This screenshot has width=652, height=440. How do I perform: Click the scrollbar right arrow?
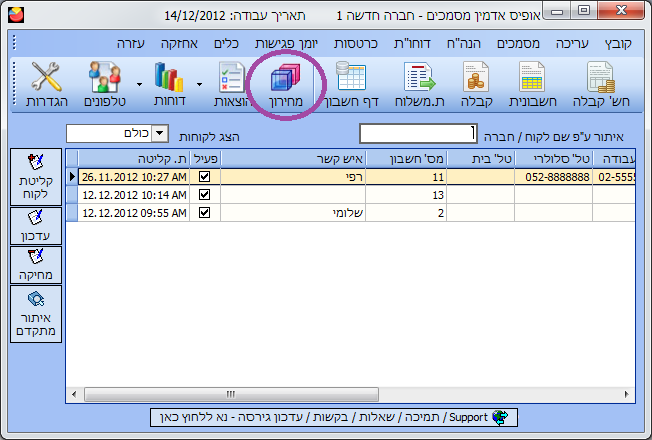627,394
